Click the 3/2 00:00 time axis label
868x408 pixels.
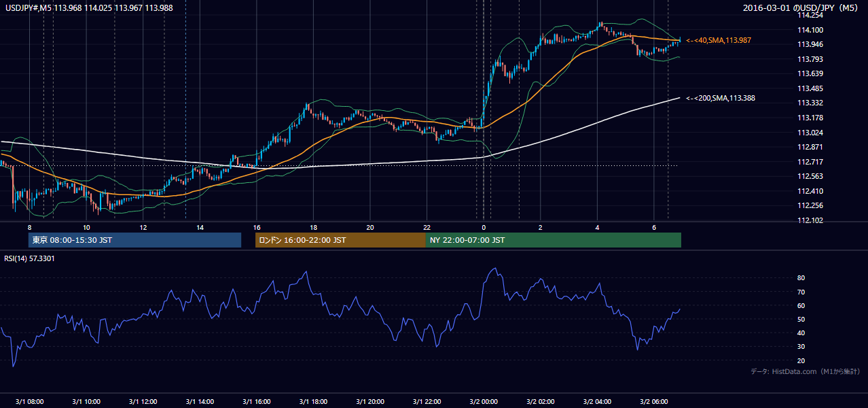pos(484,401)
